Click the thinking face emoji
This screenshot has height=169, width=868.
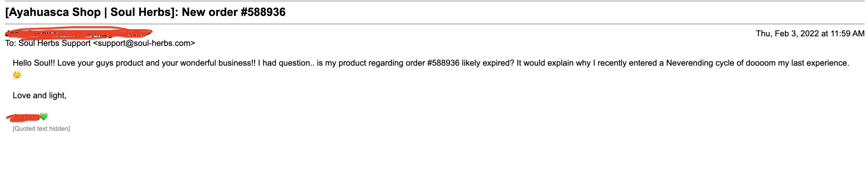[17, 75]
